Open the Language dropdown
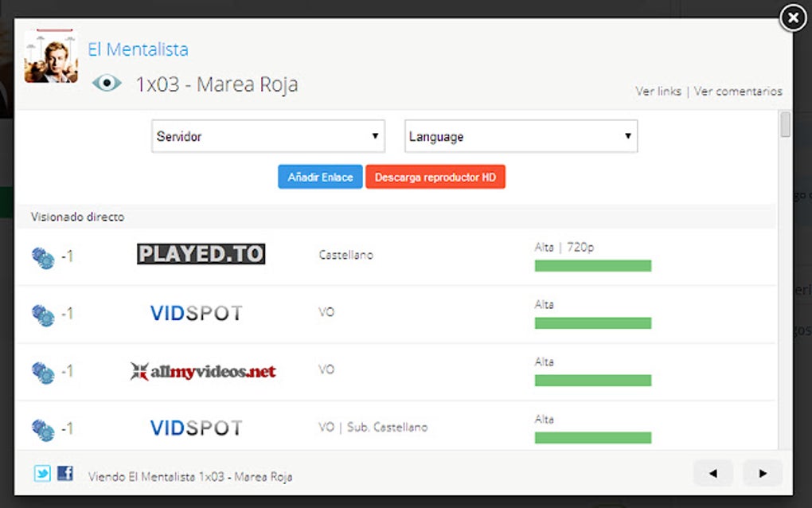The image size is (812, 508). tap(521, 136)
